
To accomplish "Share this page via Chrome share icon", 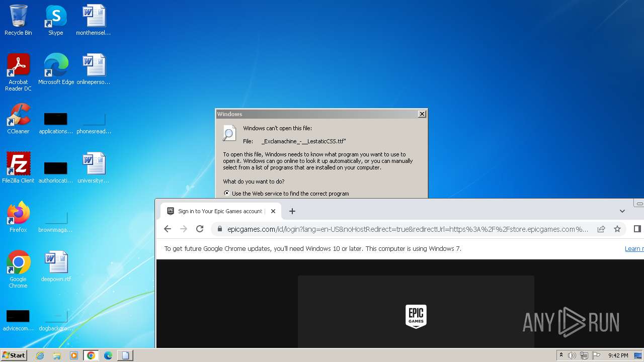I will pyautogui.click(x=601, y=229).
